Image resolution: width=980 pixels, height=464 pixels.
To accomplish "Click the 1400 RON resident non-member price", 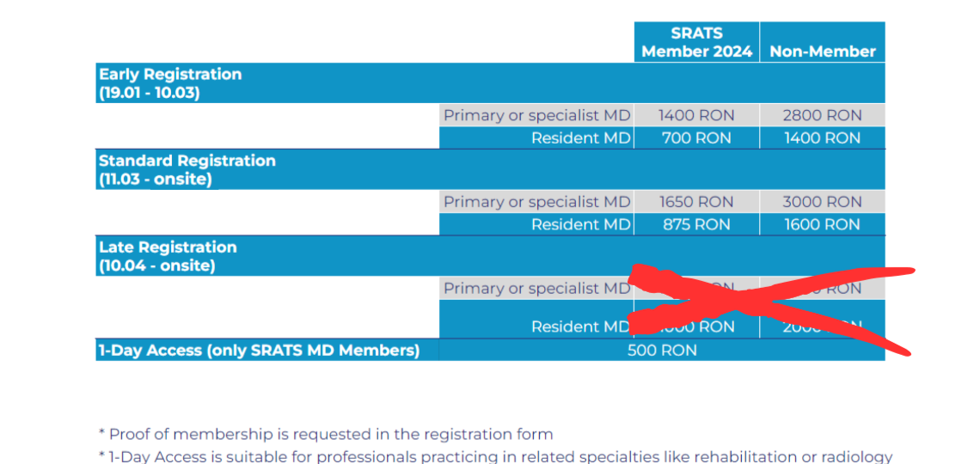I will pyautogui.click(x=823, y=138).
